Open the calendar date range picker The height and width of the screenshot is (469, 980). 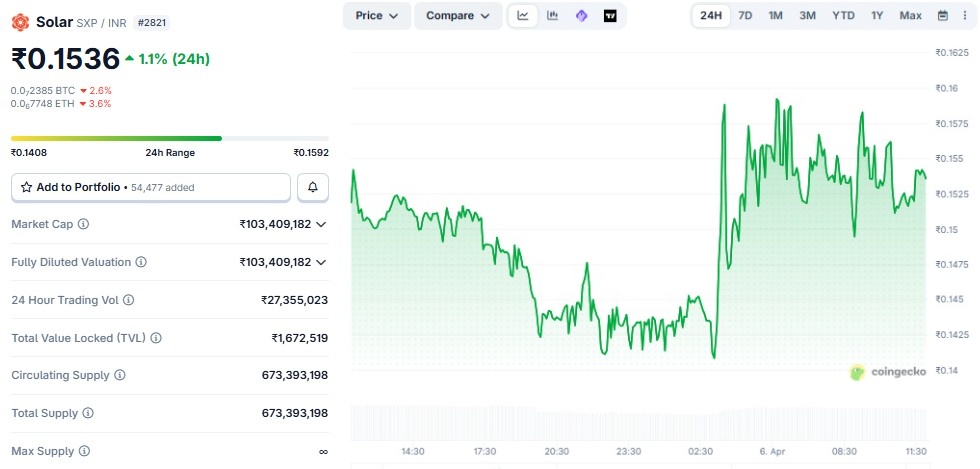click(943, 16)
